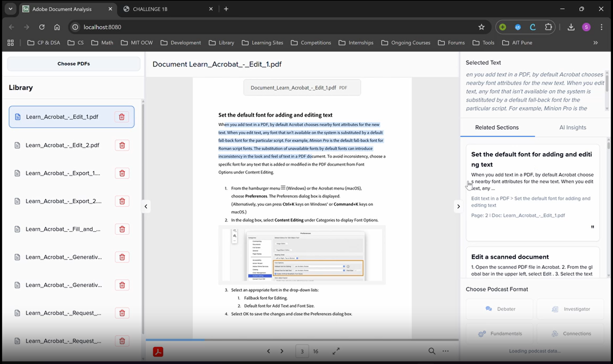Click the red Adobe Acrobat logo icon
613x364 pixels.
coord(158,351)
